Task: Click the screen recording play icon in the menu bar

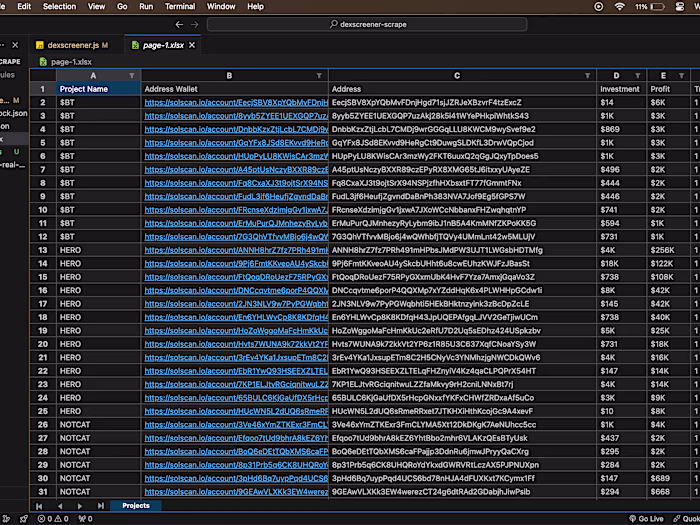Action: (599, 7)
